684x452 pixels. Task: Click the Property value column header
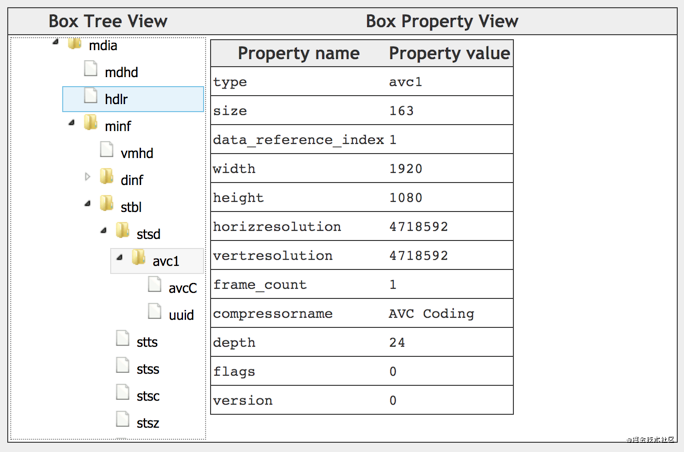[x=450, y=53]
